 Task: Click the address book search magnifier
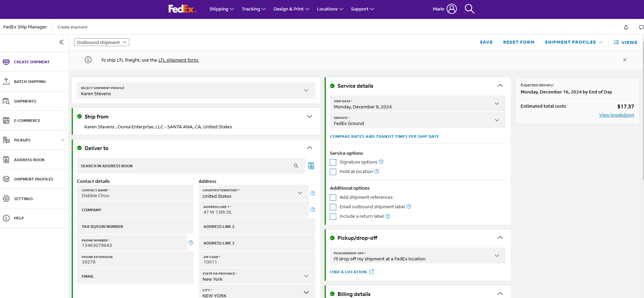pyautogui.click(x=296, y=166)
